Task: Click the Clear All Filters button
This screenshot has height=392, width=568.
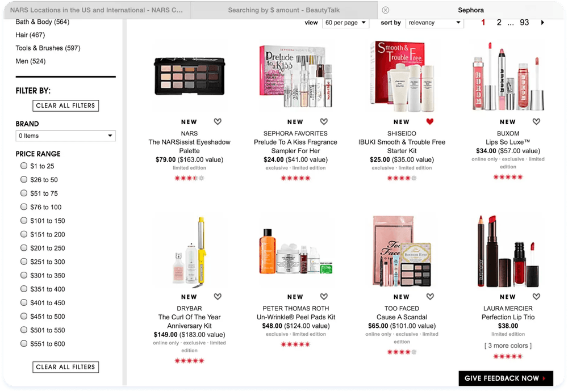Action: pos(65,106)
